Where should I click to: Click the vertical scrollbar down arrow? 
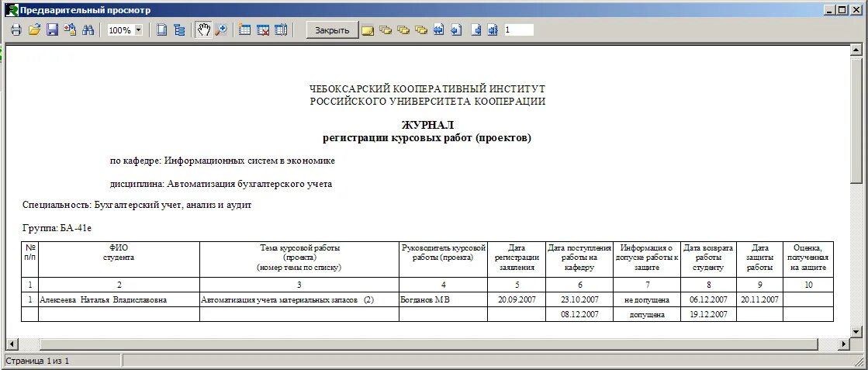click(x=857, y=330)
